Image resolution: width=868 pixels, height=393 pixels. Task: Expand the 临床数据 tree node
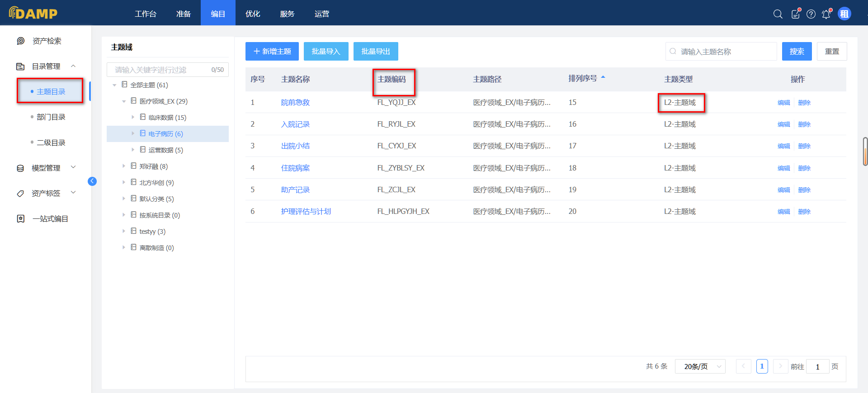pyautogui.click(x=133, y=117)
